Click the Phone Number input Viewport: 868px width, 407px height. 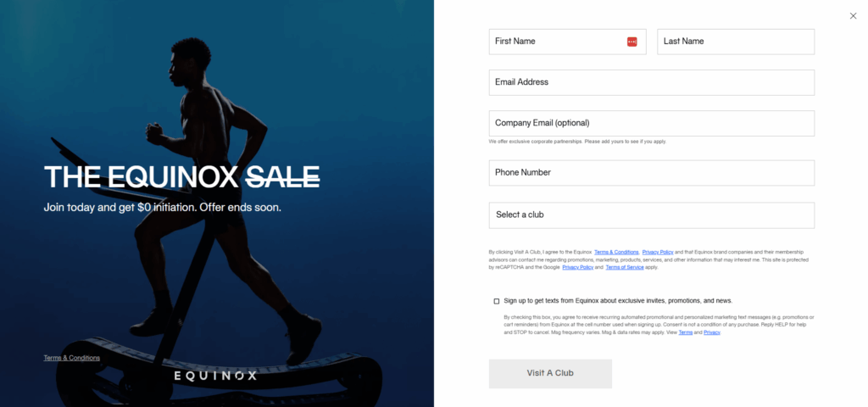click(x=652, y=173)
